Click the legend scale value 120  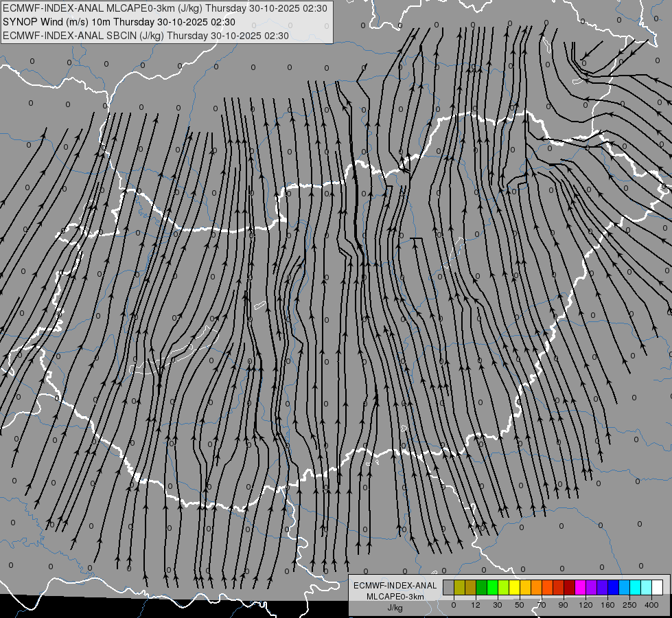[586, 605]
